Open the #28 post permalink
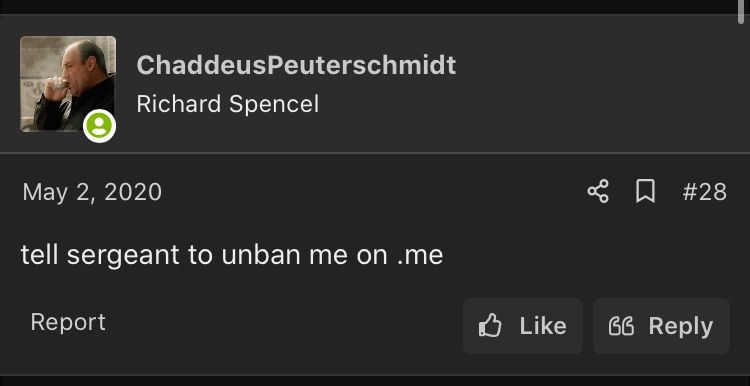This screenshot has height=386, width=750. 705,192
